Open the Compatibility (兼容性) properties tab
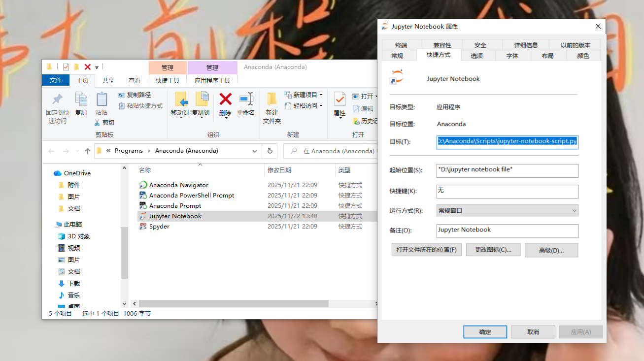This screenshot has height=361, width=644. click(x=442, y=45)
